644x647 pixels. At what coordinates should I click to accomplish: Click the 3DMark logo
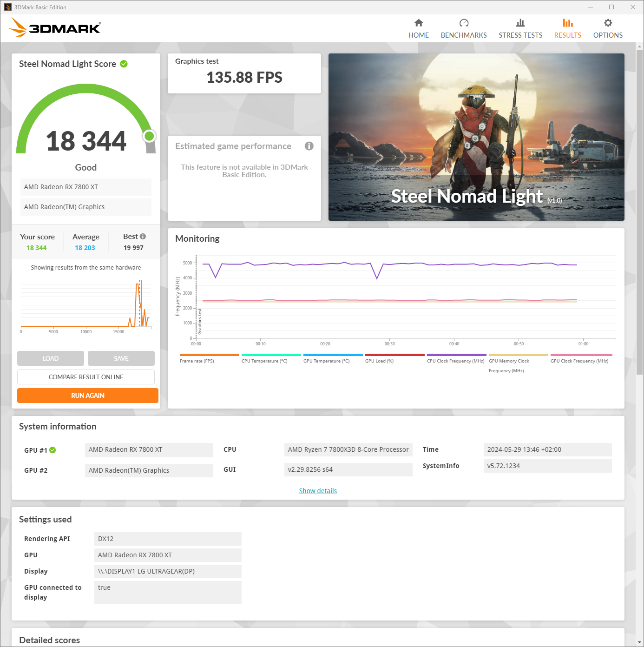(x=55, y=27)
